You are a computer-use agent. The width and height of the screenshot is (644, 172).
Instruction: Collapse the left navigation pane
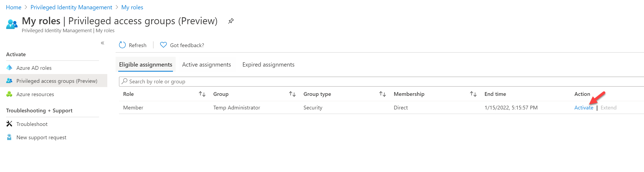pyautogui.click(x=102, y=43)
